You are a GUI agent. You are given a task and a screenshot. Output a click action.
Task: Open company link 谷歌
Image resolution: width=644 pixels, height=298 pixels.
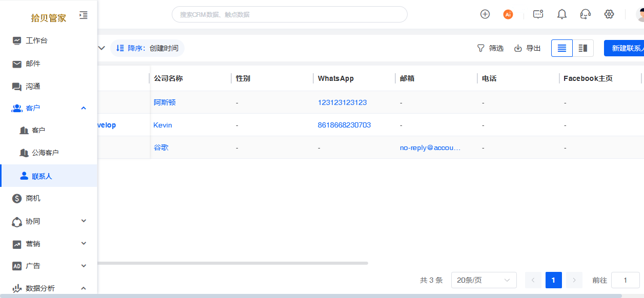coord(161,147)
